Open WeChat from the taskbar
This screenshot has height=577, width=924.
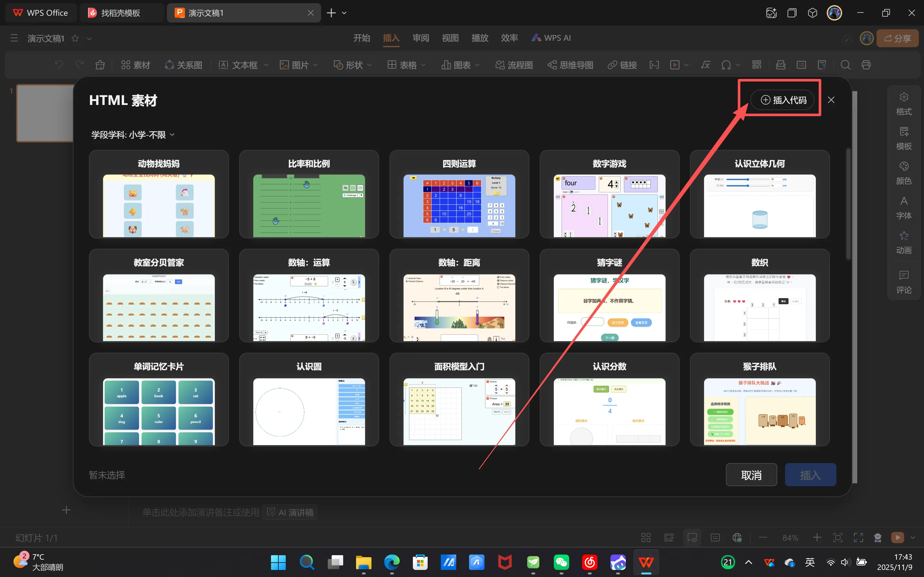tap(561, 562)
